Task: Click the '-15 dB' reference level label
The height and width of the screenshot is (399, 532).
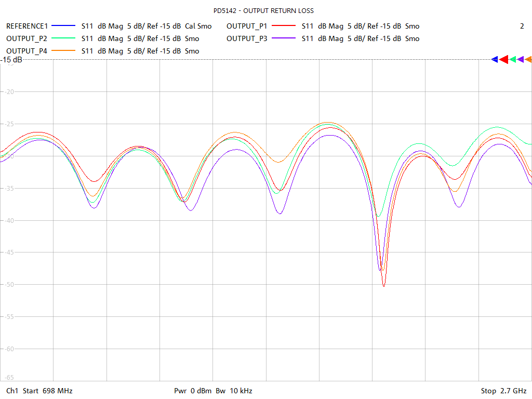Action: pos(11,60)
